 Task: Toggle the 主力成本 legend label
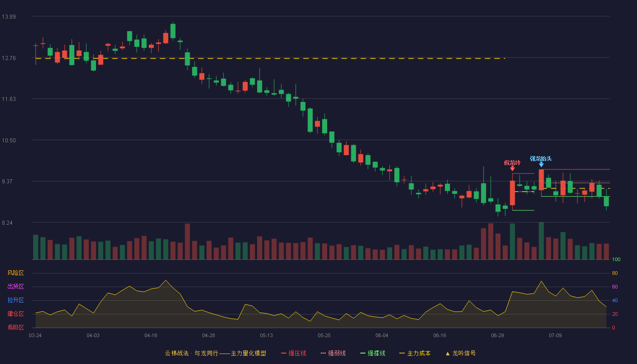(x=419, y=354)
